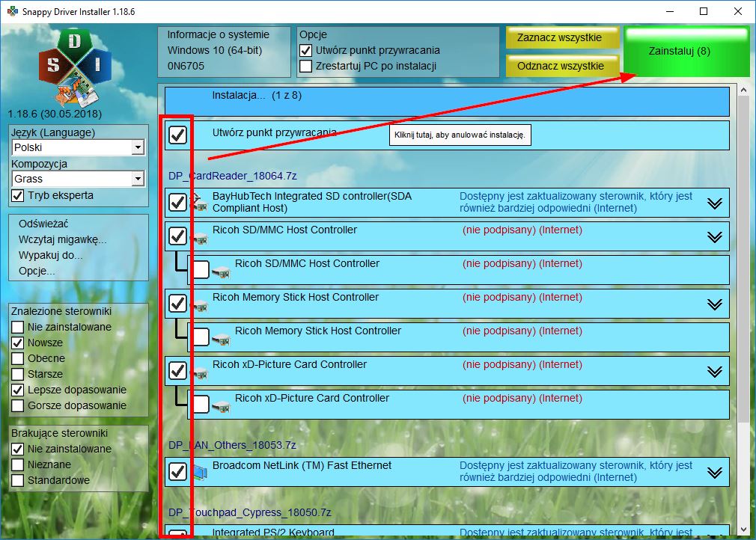Click version text '1.18.6 (30.05.2018)'

coord(55,114)
